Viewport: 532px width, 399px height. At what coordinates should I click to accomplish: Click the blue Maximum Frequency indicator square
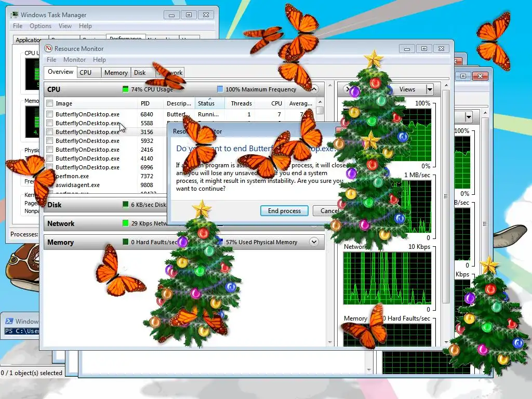(220, 89)
